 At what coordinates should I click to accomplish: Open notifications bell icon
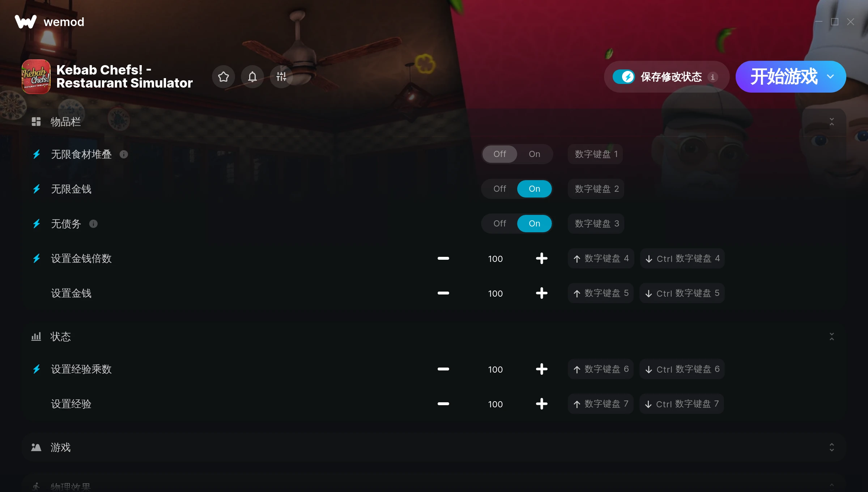pos(252,77)
